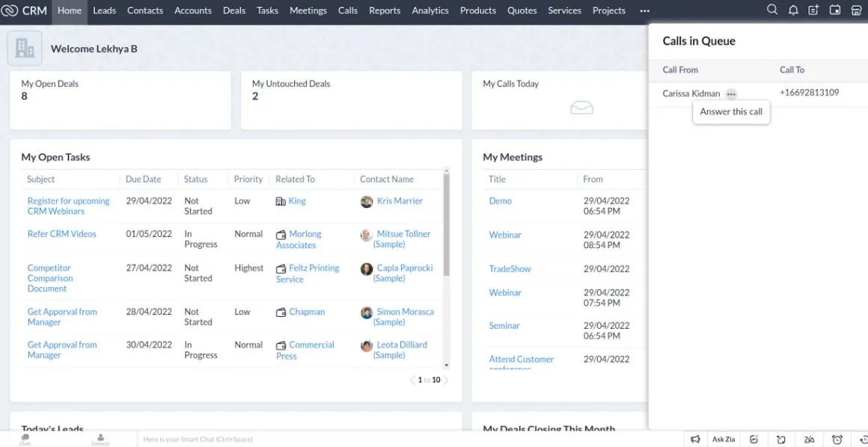Open the Zoho Marketplace icon
The image size is (868, 447).
(856, 10)
